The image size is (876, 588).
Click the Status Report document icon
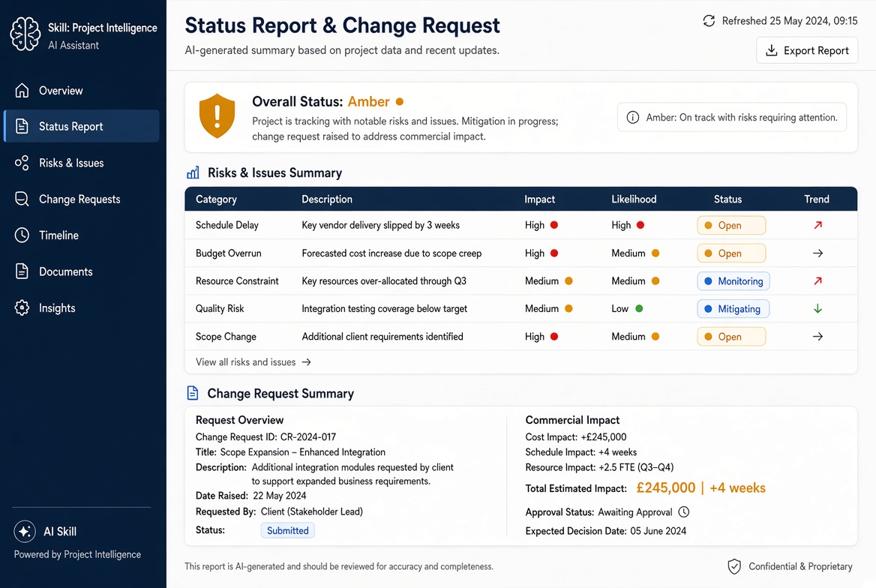22,126
